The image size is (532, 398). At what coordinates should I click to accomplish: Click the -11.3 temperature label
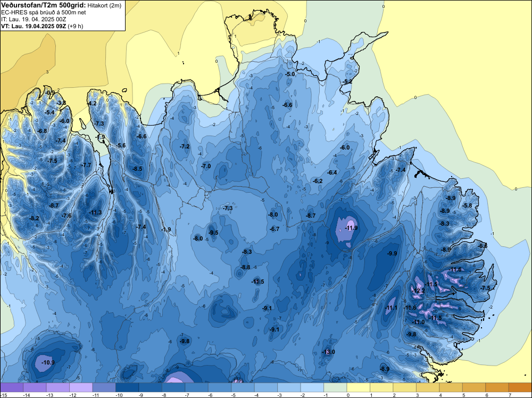(x=95, y=212)
